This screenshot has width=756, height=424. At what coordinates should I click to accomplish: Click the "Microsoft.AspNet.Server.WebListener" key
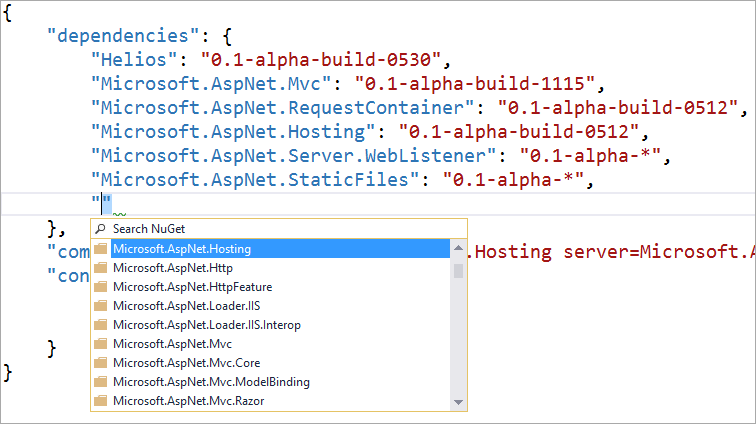pos(294,156)
